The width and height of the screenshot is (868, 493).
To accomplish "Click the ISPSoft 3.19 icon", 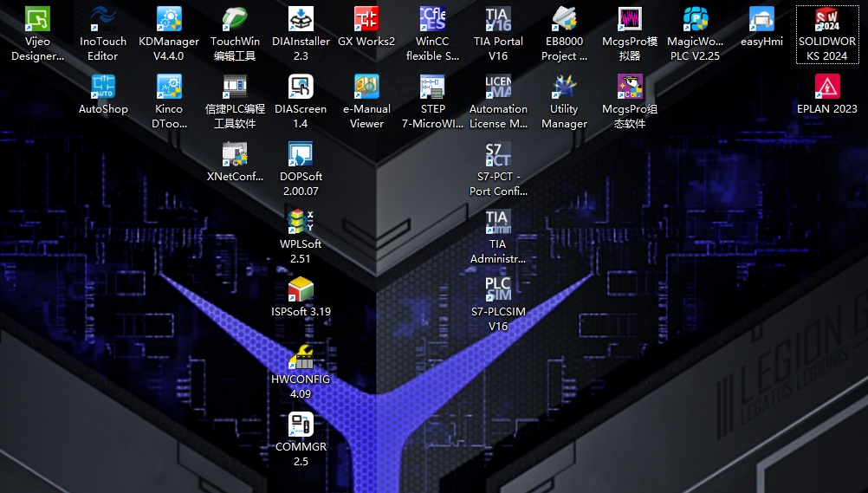I will pos(301,289).
